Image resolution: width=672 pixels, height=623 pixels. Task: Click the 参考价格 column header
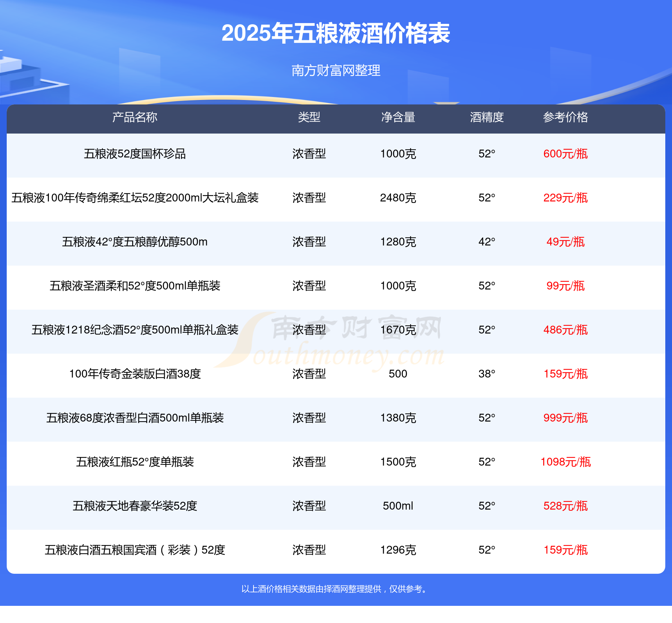coord(566,117)
